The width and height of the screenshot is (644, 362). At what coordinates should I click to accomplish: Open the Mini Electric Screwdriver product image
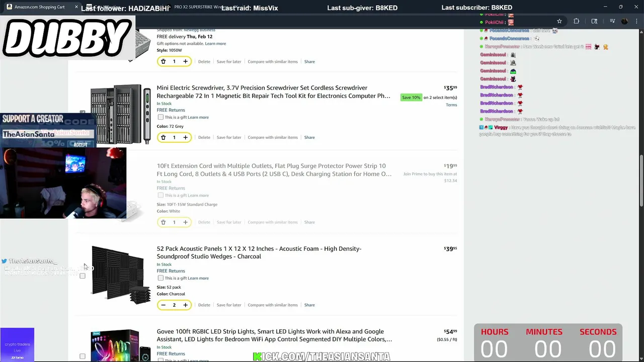tap(121, 114)
